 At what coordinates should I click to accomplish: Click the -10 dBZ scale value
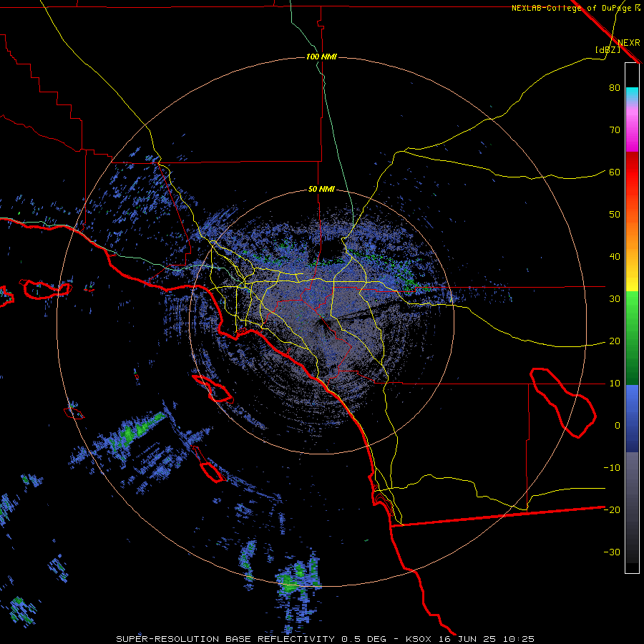click(x=612, y=468)
